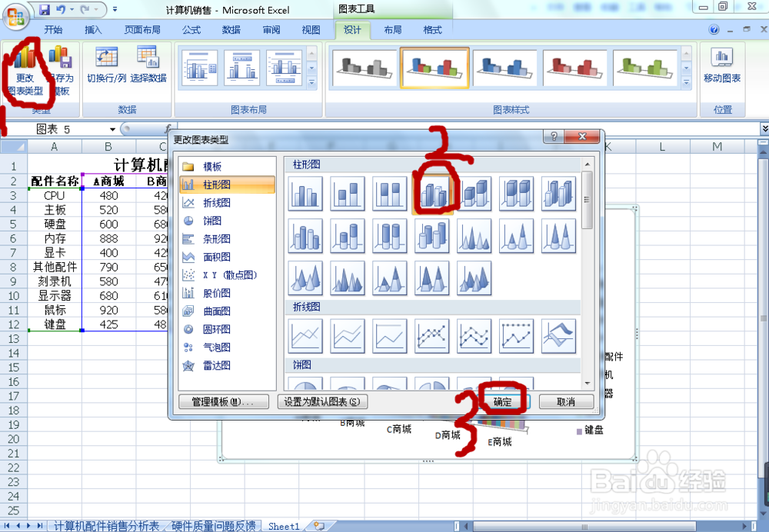
Task: Apply the red chart style
Action: 575,68
